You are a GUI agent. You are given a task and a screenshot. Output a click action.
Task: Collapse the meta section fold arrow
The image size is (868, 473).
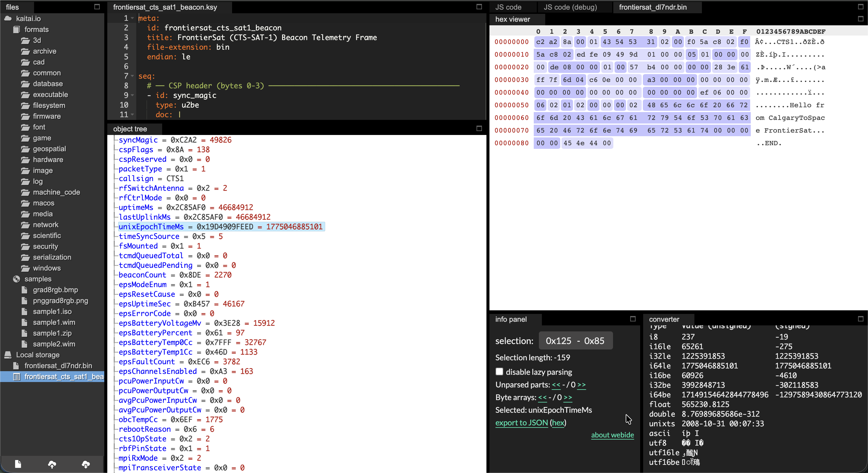click(132, 18)
